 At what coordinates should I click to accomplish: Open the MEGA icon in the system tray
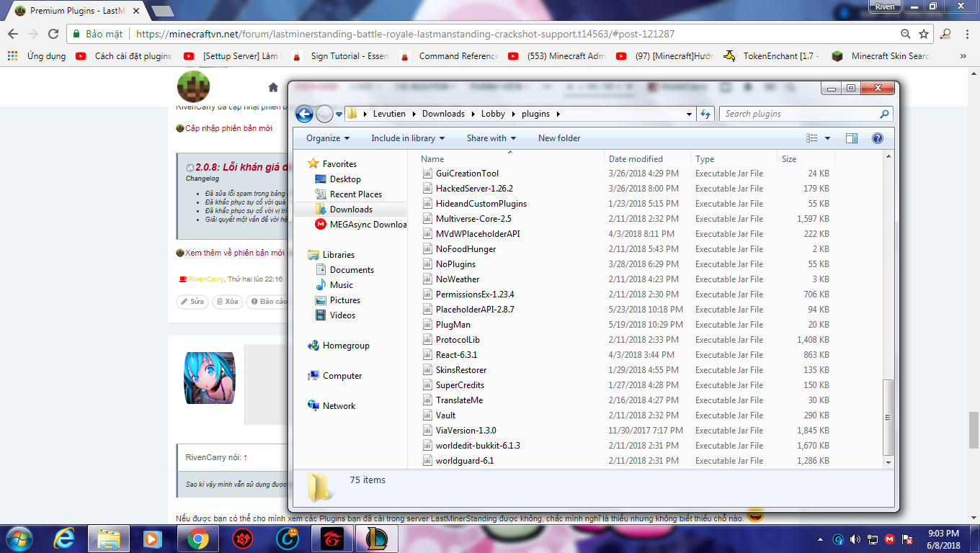[890, 539]
